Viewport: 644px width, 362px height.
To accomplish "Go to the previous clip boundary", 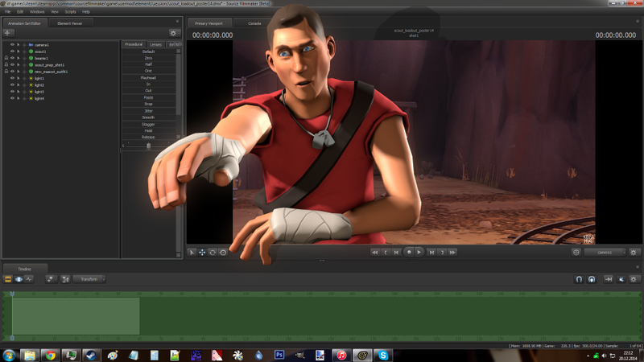I will pyautogui.click(x=386, y=253).
